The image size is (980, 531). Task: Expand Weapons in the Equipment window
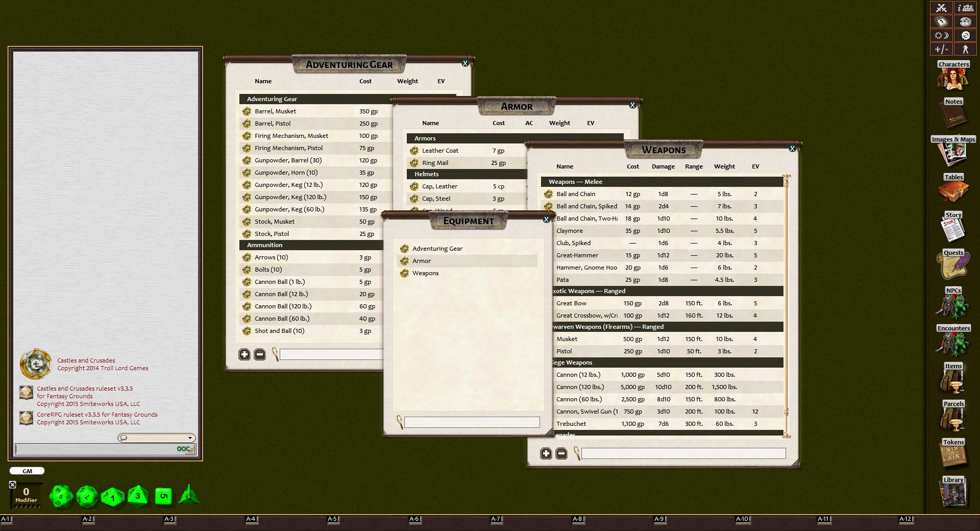click(426, 273)
